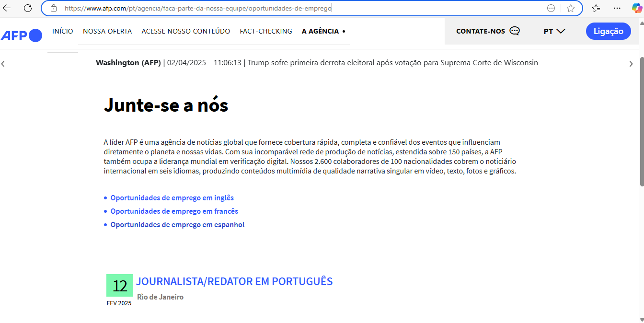Open ACESSE NOSSO CONTEÚDO menu
The height and width of the screenshot is (323, 644).
coord(186,31)
